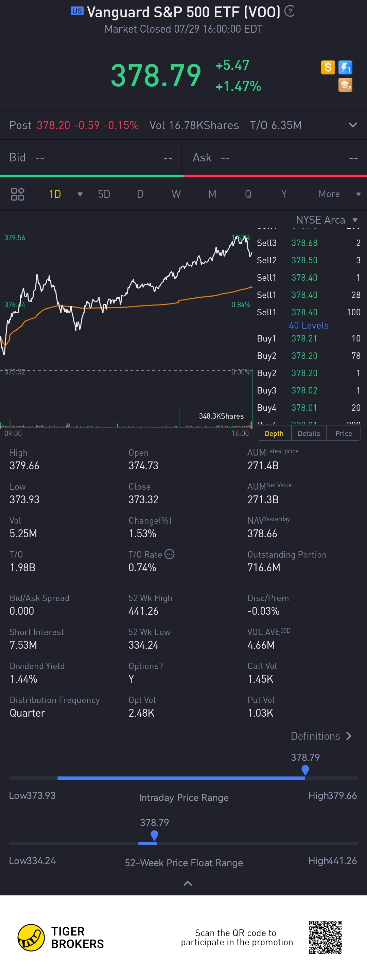The width and height of the screenshot is (367, 980).
Task: Tap the Bid quote box
Action: coord(90,158)
